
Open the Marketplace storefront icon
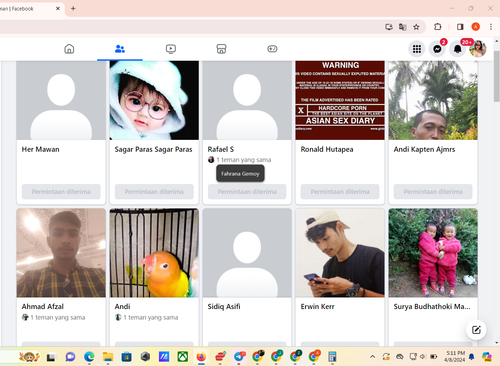(221, 49)
